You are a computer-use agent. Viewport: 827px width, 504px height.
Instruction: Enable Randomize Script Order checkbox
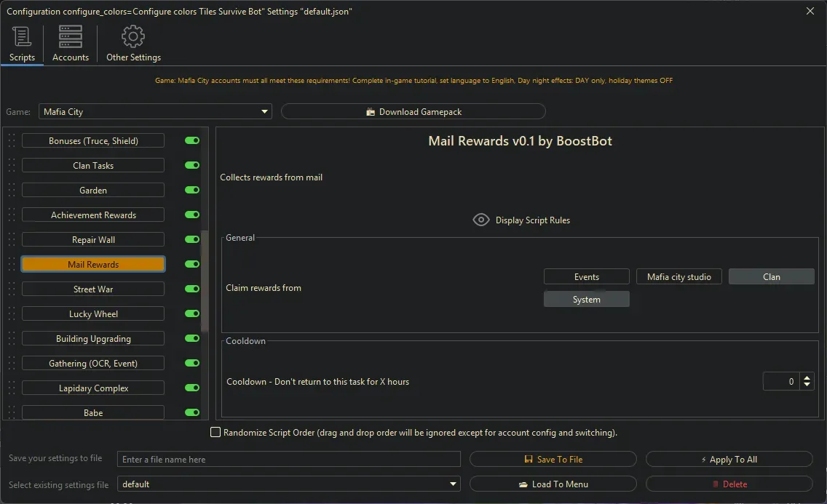coord(215,432)
